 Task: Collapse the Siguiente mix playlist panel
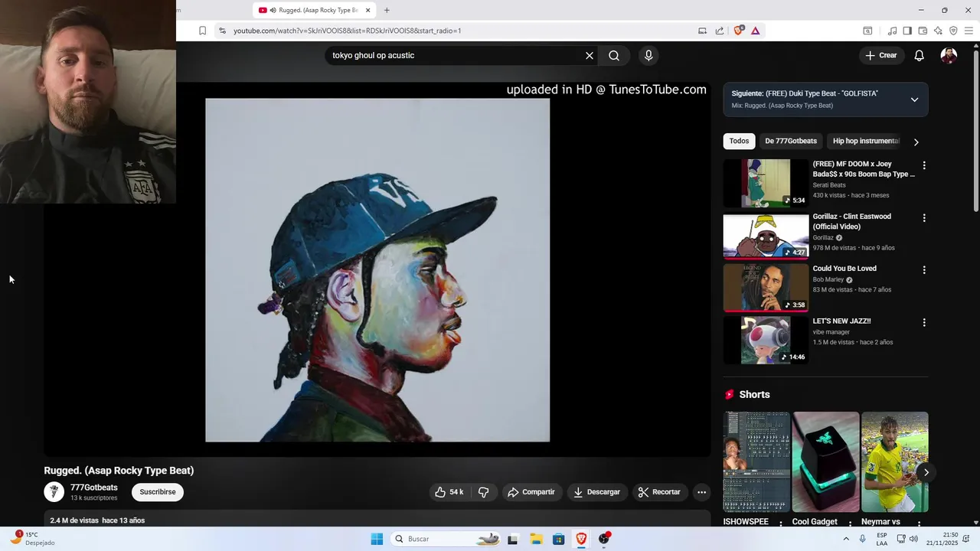pyautogui.click(x=914, y=99)
